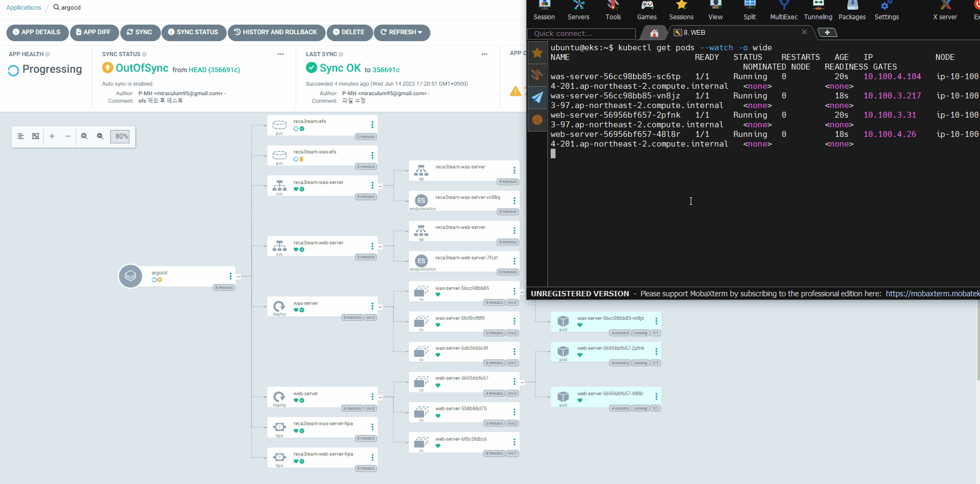Select web-server-56956bf657-48l8r pod node
980x484 pixels.
click(606, 397)
